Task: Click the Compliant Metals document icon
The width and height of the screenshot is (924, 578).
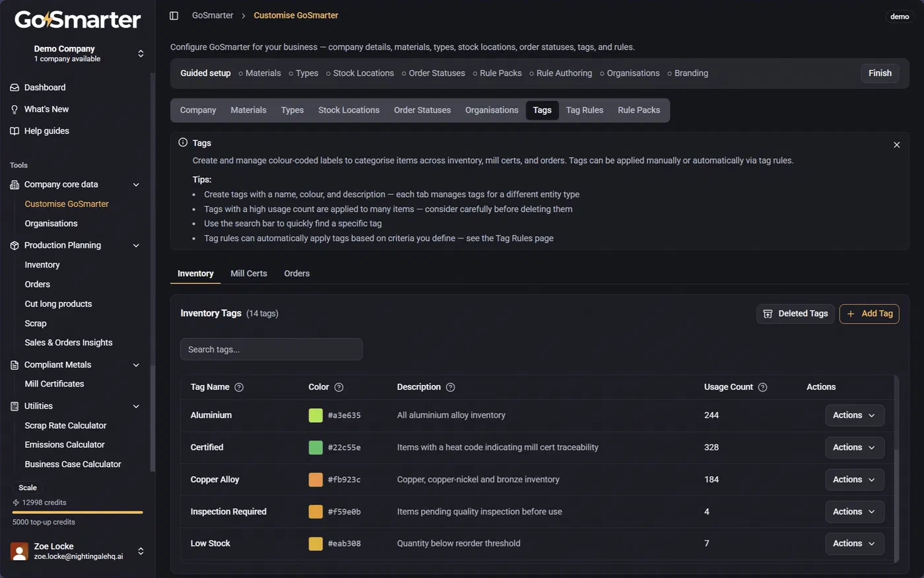Action: [x=15, y=365]
